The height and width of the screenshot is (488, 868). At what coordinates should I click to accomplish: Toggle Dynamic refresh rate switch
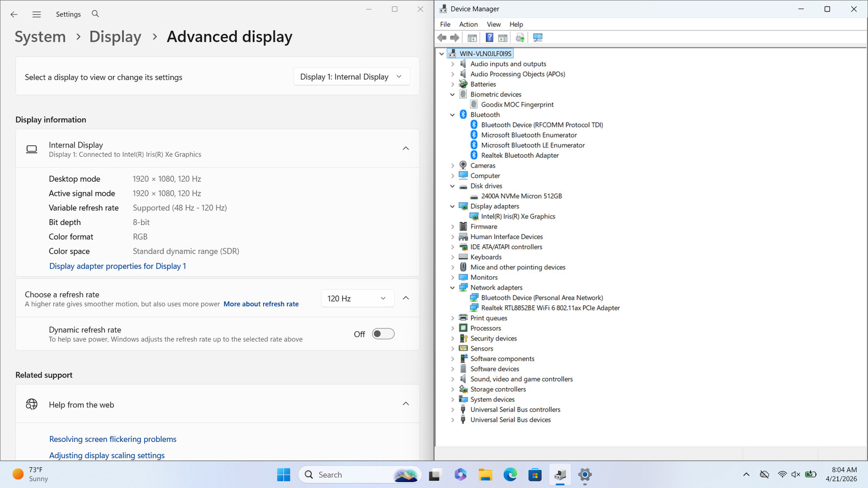[x=383, y=334]
